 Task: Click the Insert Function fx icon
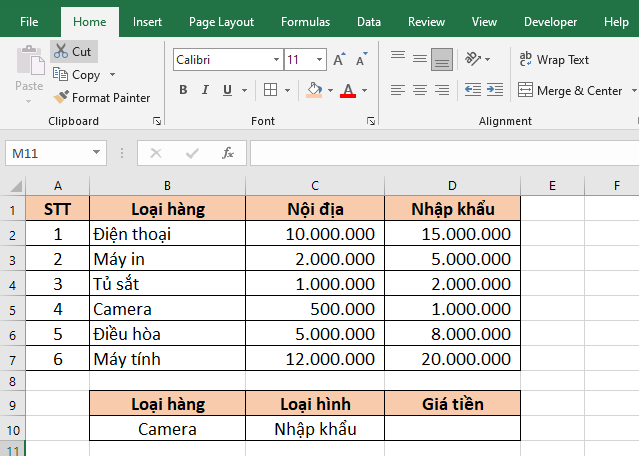(228, 153)
